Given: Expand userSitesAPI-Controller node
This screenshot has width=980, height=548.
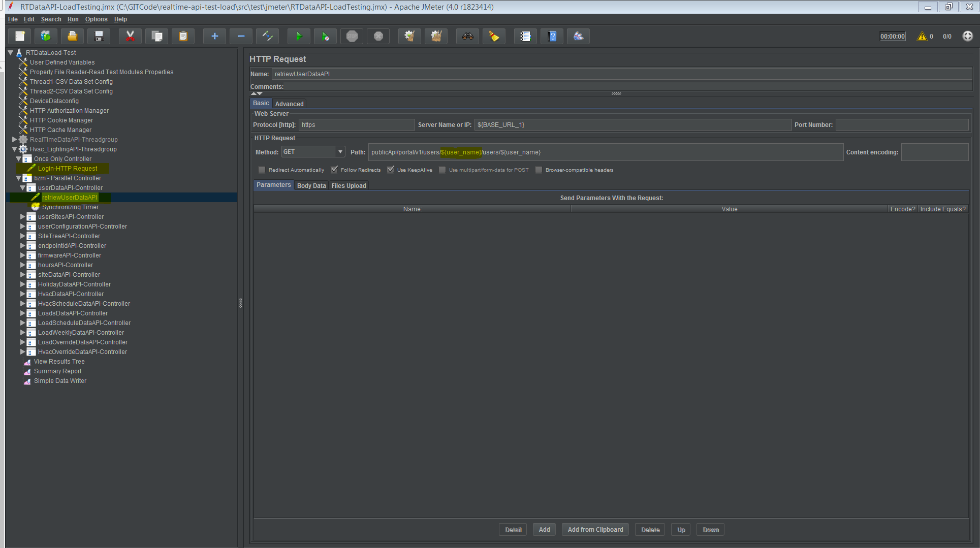Looking at the screenshot, I should tap(22, 216).
